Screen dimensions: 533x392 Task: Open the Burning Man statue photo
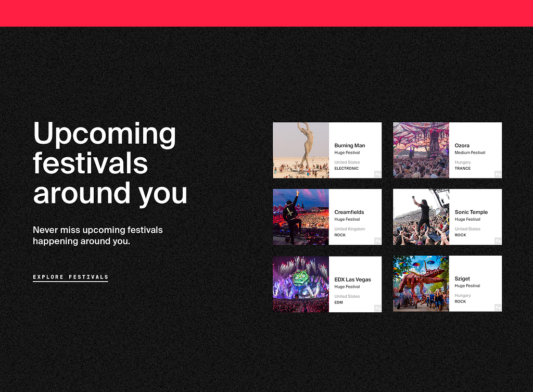301,150
